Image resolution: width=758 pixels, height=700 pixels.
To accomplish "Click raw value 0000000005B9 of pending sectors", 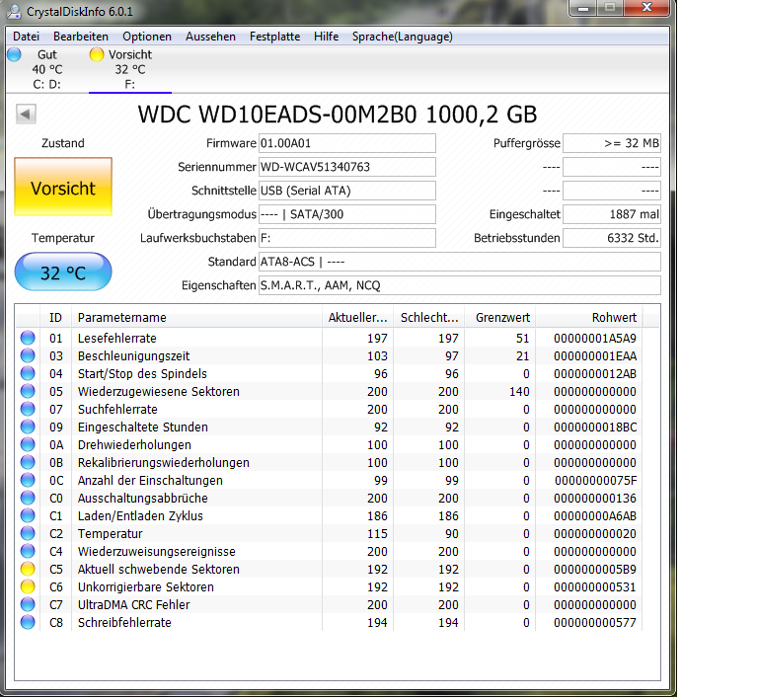I will 595,569.
